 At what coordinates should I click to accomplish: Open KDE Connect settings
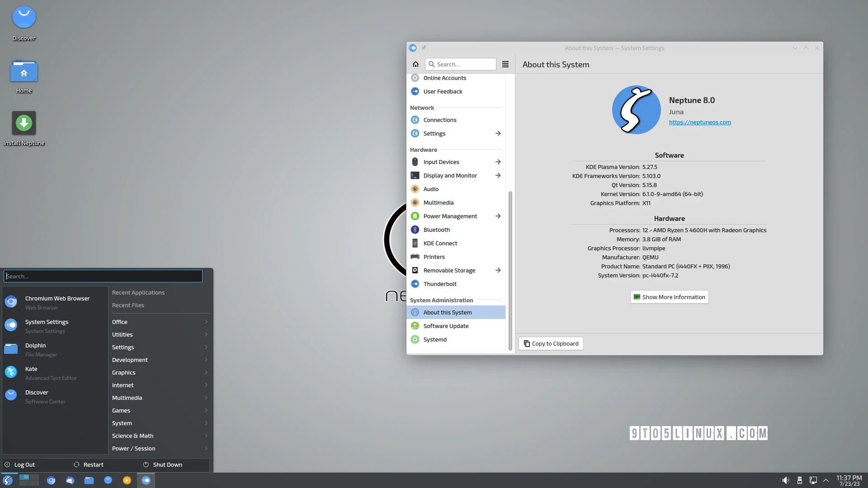pyautogui.click(x=440, y=243)
